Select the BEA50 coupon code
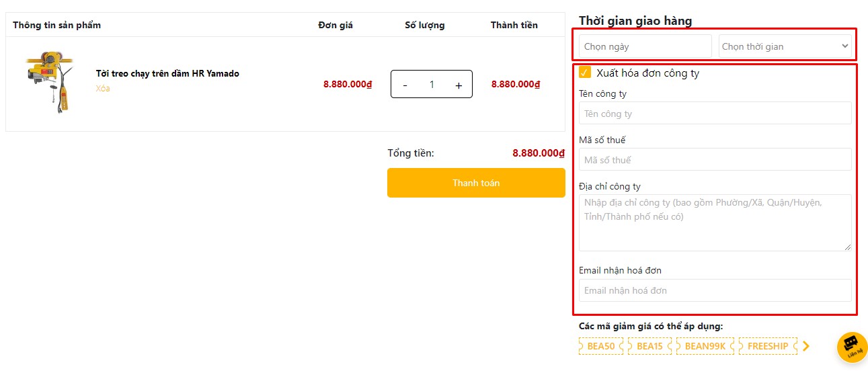The image size is (868, 379). (601, 346)
